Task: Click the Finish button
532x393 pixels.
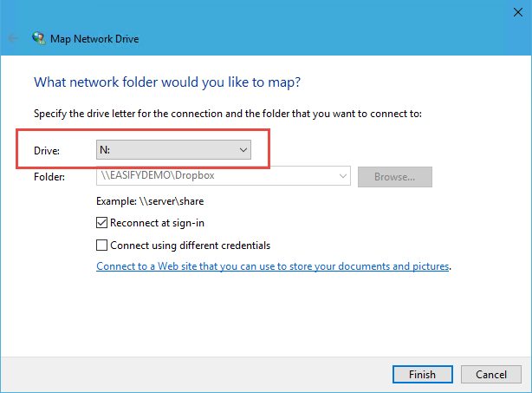Action: 421,374
